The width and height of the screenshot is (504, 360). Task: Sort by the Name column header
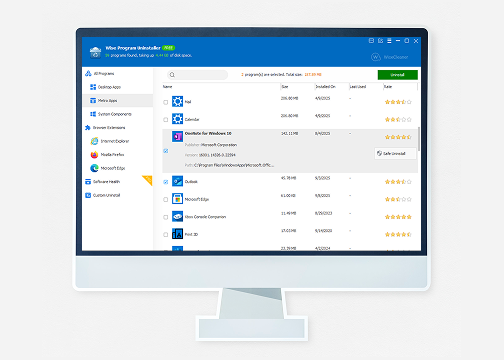click(167, 87)
